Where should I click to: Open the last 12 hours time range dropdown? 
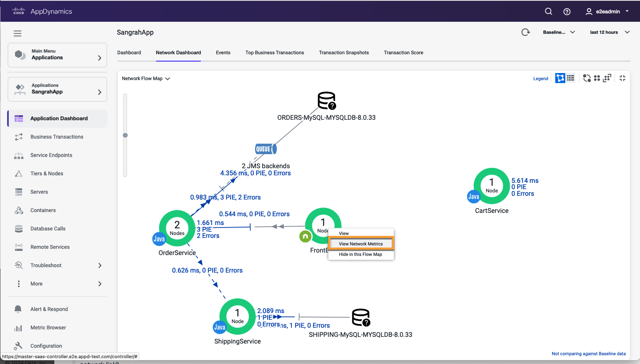tap(610, 32)
